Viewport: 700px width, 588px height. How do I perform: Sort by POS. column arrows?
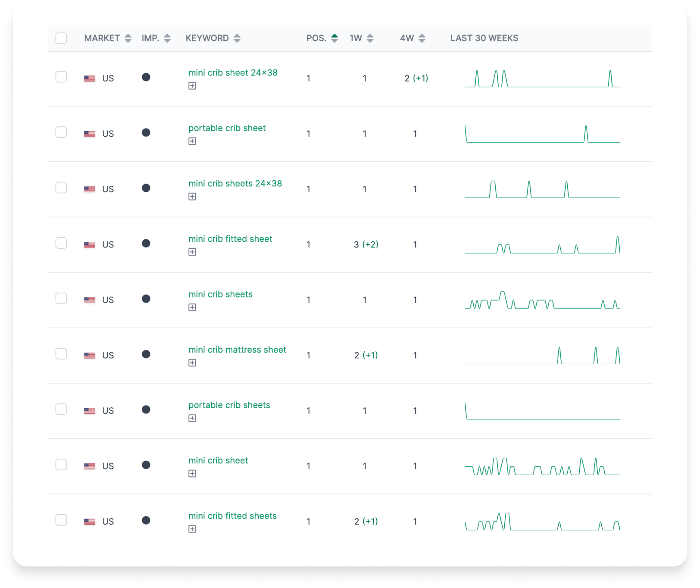tap(334, 38)
